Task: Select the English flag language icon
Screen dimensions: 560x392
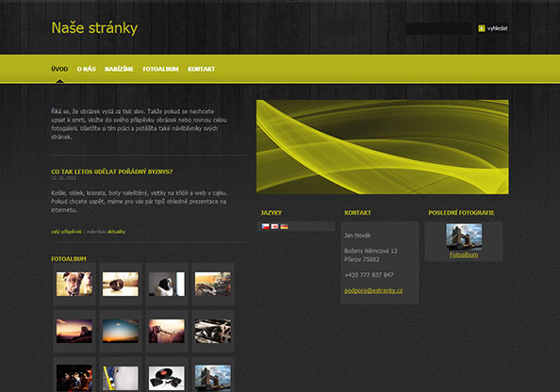Action: (x=274, y=226)
